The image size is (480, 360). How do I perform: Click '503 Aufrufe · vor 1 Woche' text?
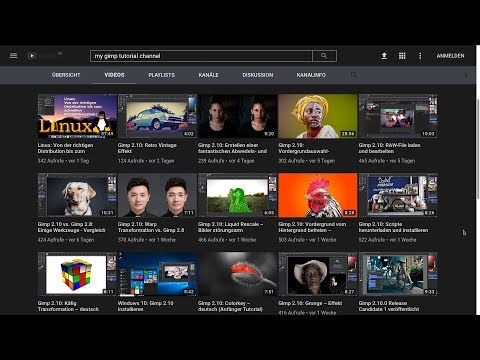[x=307, y=240]
